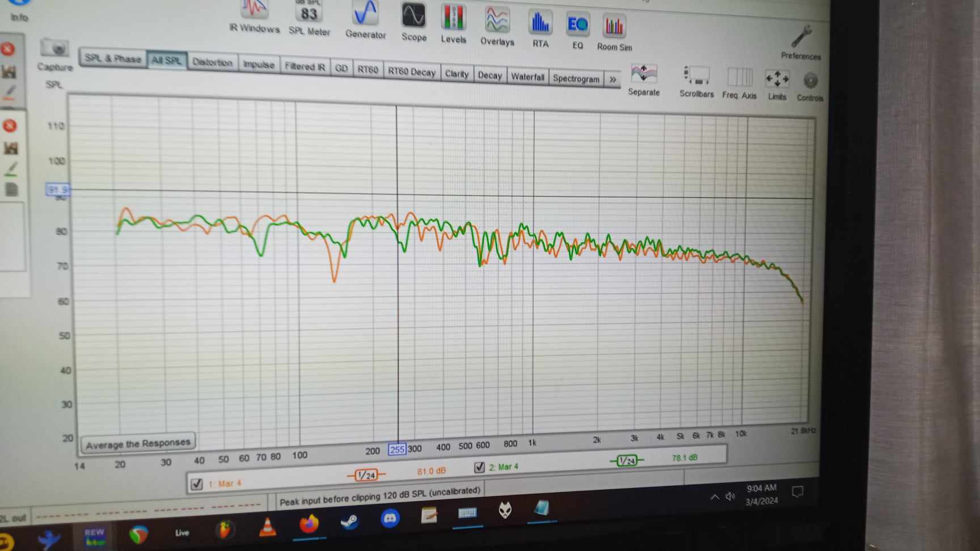
Task: Open the Levels meter
Action: point(453,24)
